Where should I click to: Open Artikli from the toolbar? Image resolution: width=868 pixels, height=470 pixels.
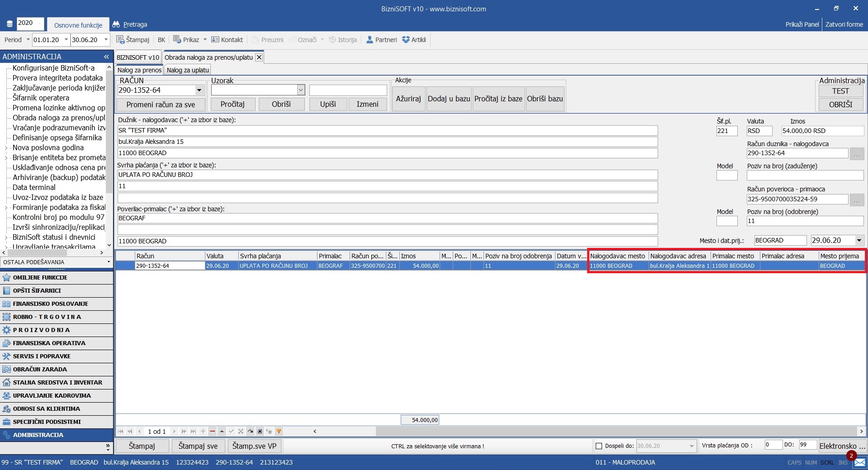tap(414, 40)
